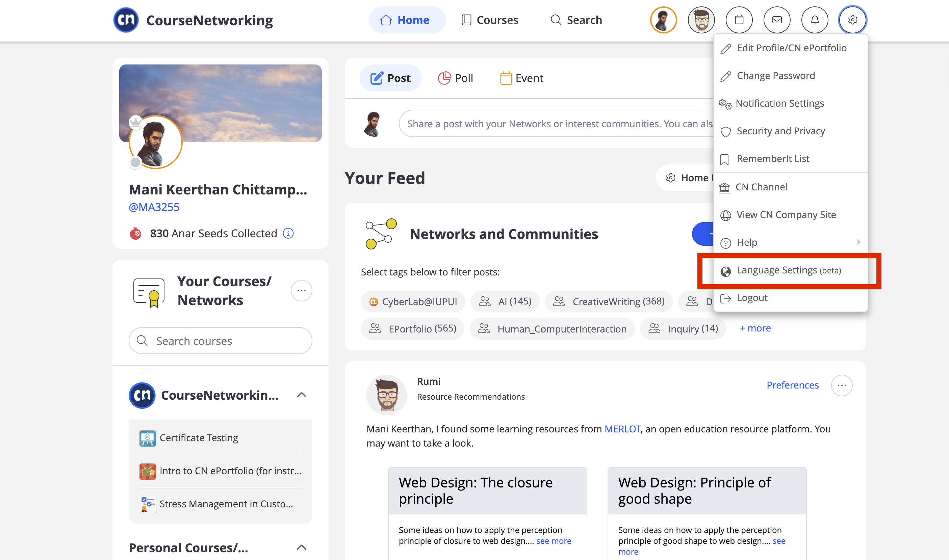Viewport: 949px width, 560px height.
Task: Click Rumi's avatar on the feed post
Action: coord(387,395)
